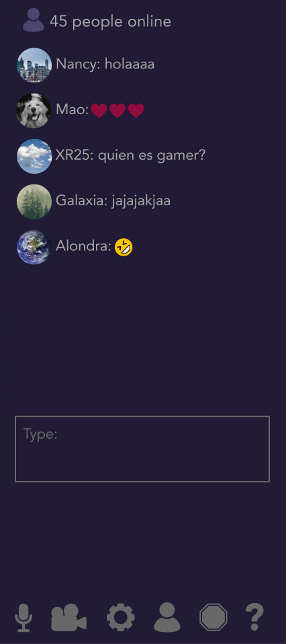Click the octagon stop icon

(x=213, y=617)
